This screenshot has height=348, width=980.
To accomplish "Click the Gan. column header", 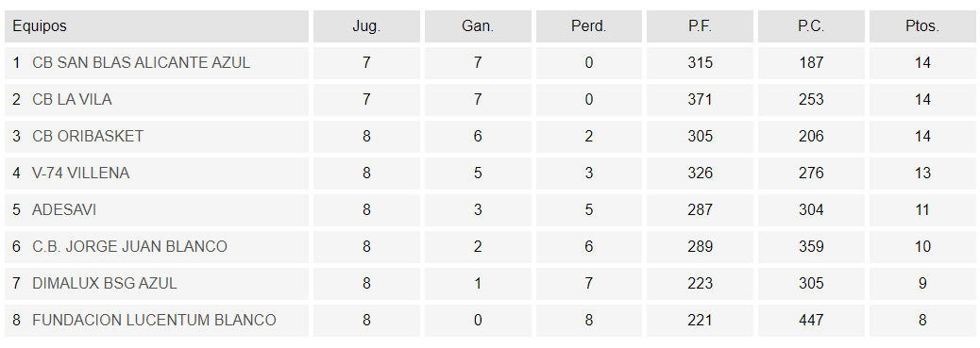I will [x=478, y=26].
